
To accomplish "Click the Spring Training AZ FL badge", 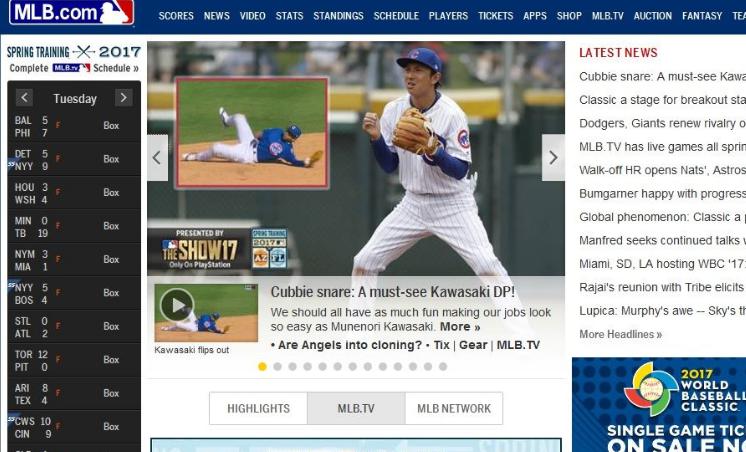I will coord(269,249).
